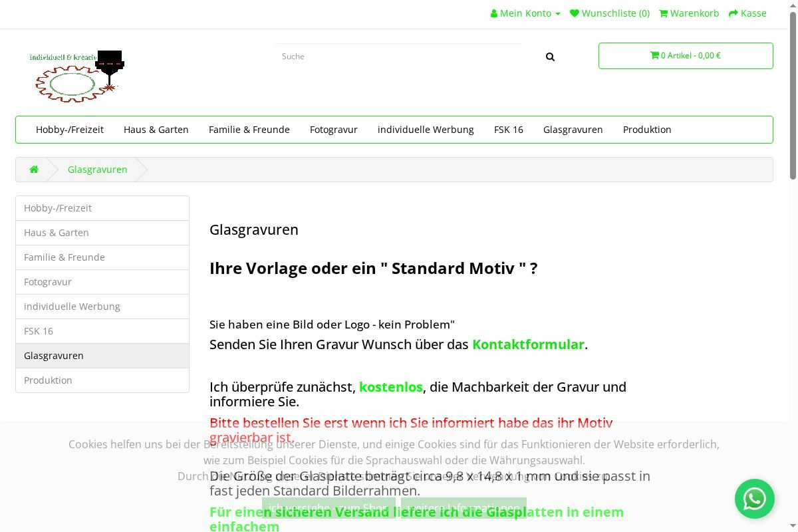Click into the Suche search field
Viewport: 798px width, 532px height.
click(399, 57)
